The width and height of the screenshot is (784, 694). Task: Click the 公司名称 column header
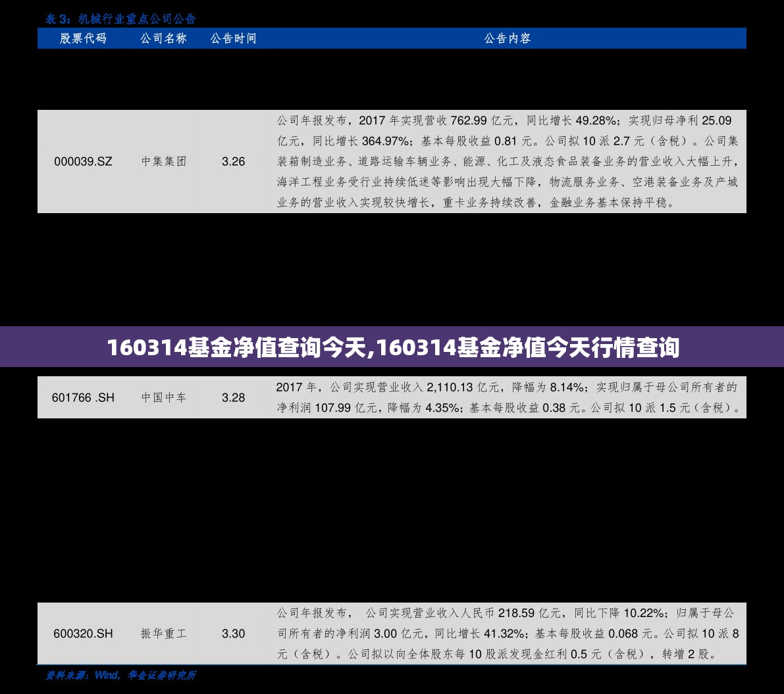[163, 38]
